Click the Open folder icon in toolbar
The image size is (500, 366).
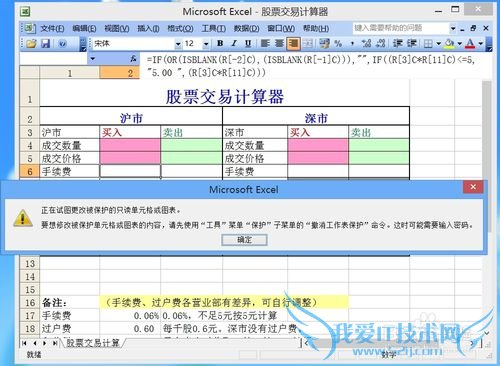coord(31,44)
